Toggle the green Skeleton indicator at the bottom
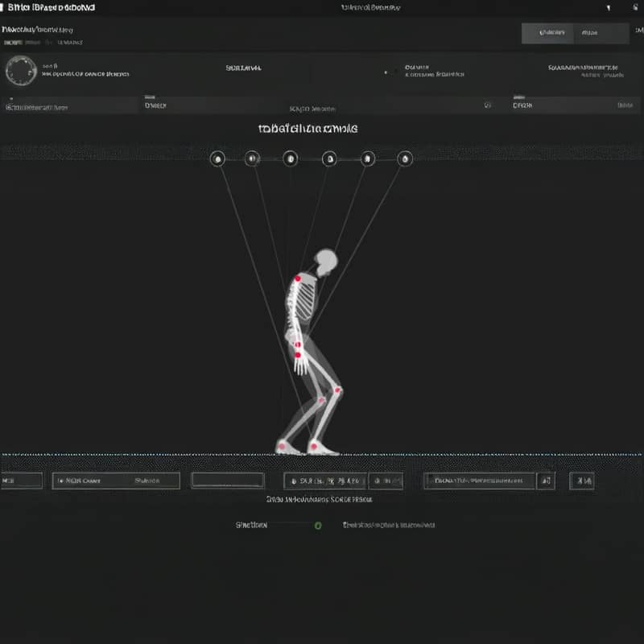Viewport: 644px width, 644px height. click(317, 526)
